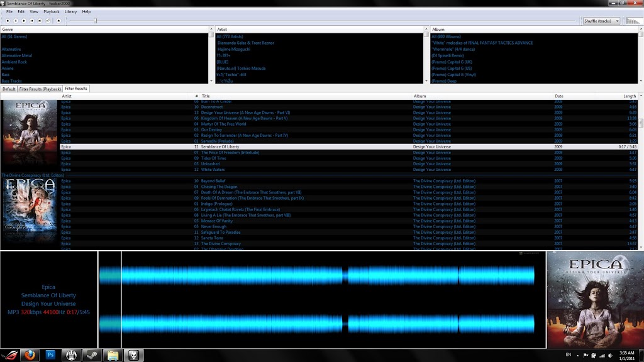Open the Shuffle (tracks) playback order dropdown
This screenshot has height=362, width=644.
[601, 21]
